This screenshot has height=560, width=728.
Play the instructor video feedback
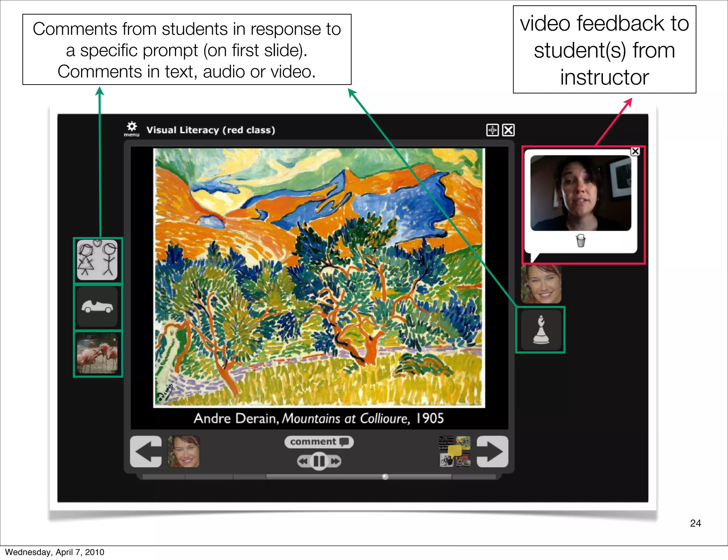tap(581, 193)
